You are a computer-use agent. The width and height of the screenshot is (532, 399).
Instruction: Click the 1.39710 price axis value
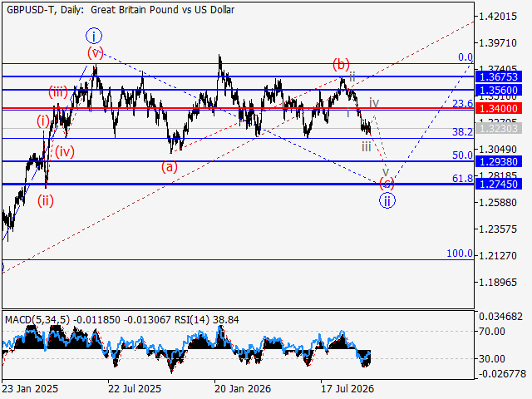click(498, 43)
